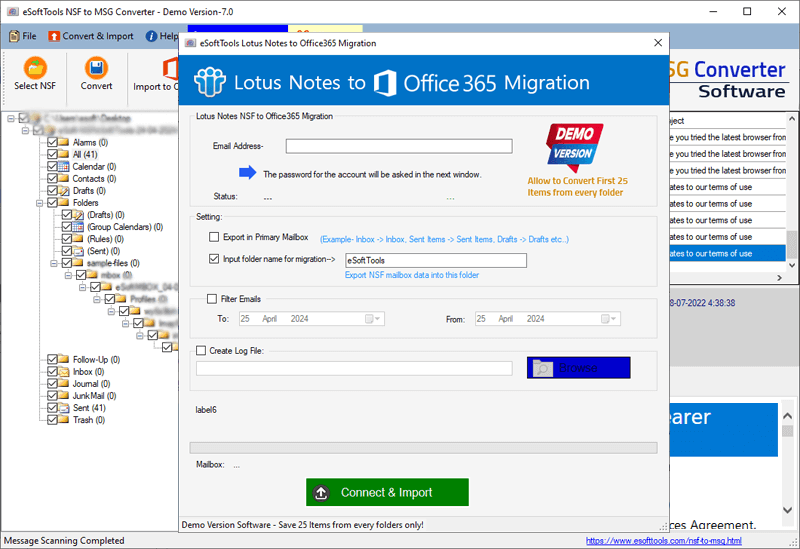This screenshot has height=549, width=800.
Task: Enable the Create Log File checkbox
Action: (x=202, y=351)
